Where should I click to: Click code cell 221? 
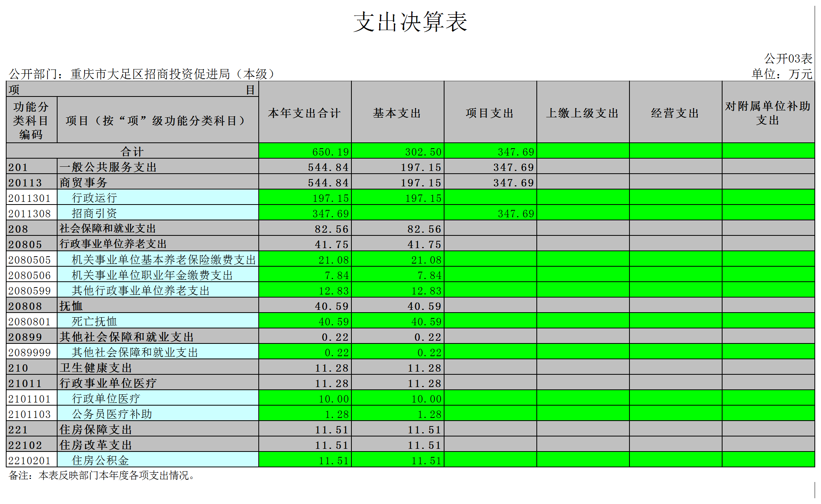tap(32, 429)
